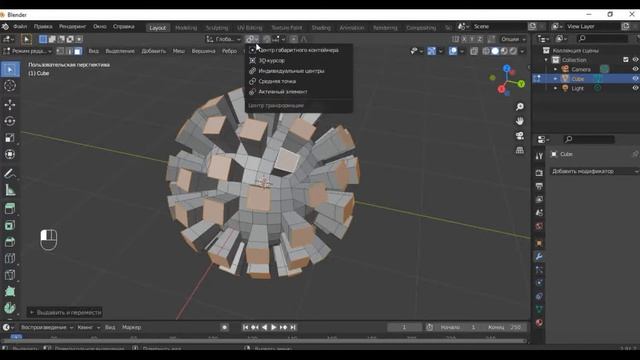
Task: Select the Select Box tool in left toolbar
Action: click(x=10, y=69)
